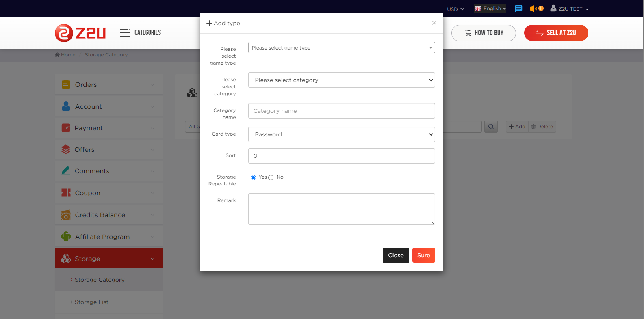Click the search magnifier icon button
644x319 pixels.
click(x=491, y=127)
